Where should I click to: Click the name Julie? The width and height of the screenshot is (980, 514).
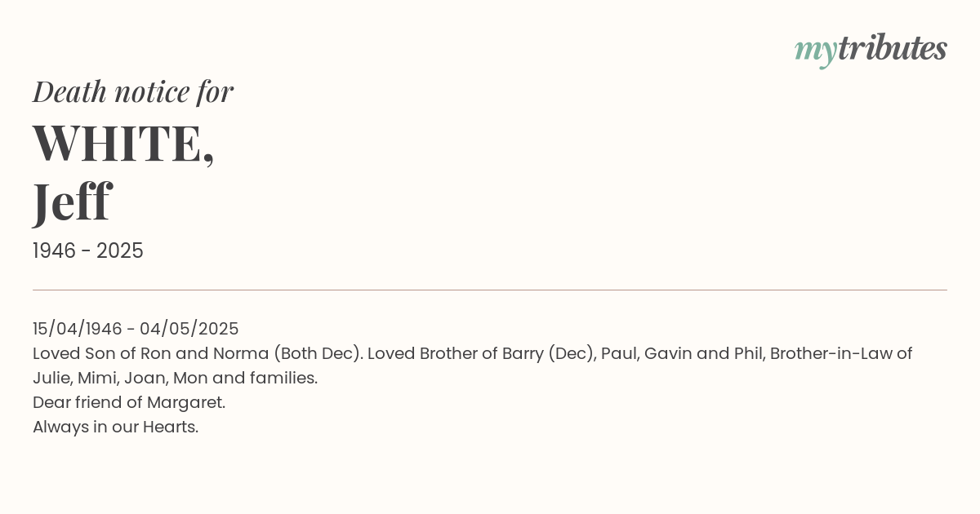pyautogui.click(x=50, y=378)
